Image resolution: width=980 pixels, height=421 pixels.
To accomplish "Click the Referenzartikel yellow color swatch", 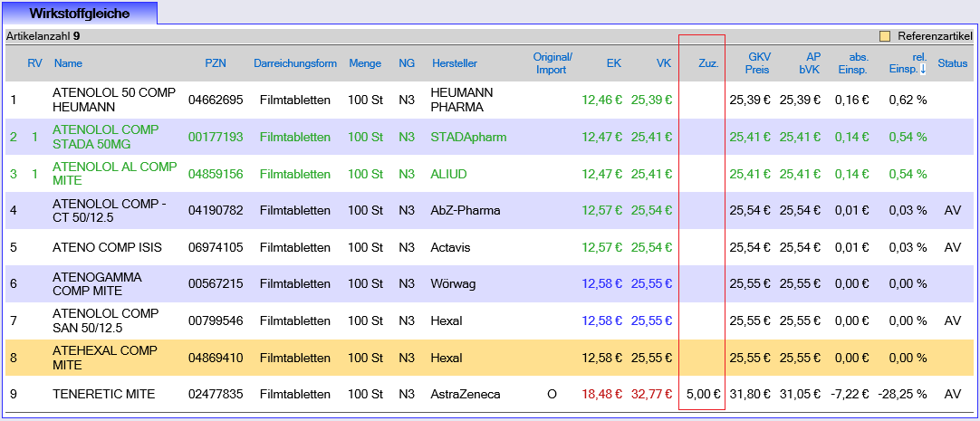I will (884, 36).
